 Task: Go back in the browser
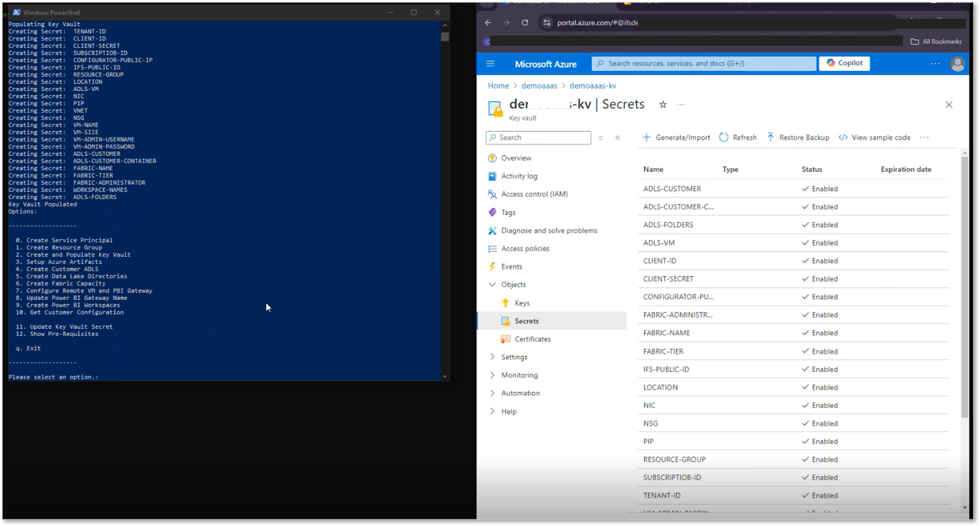pos(488,23)
